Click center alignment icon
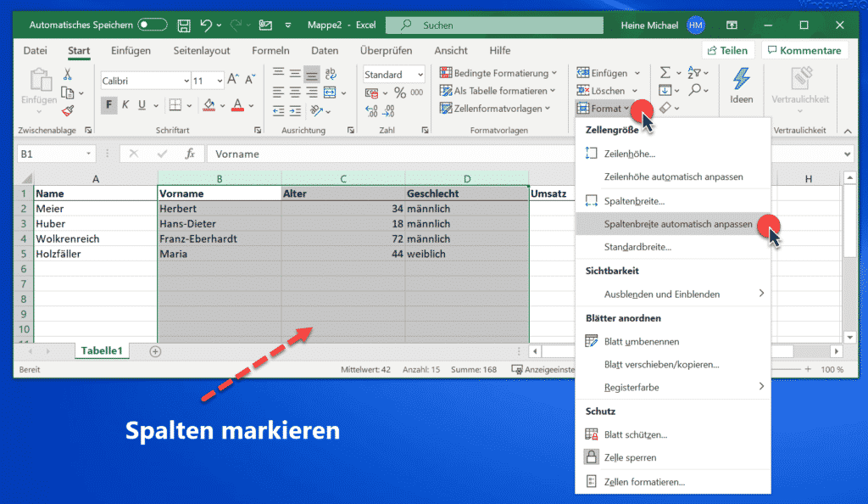The image size is (868, 504). click(295, 92)
